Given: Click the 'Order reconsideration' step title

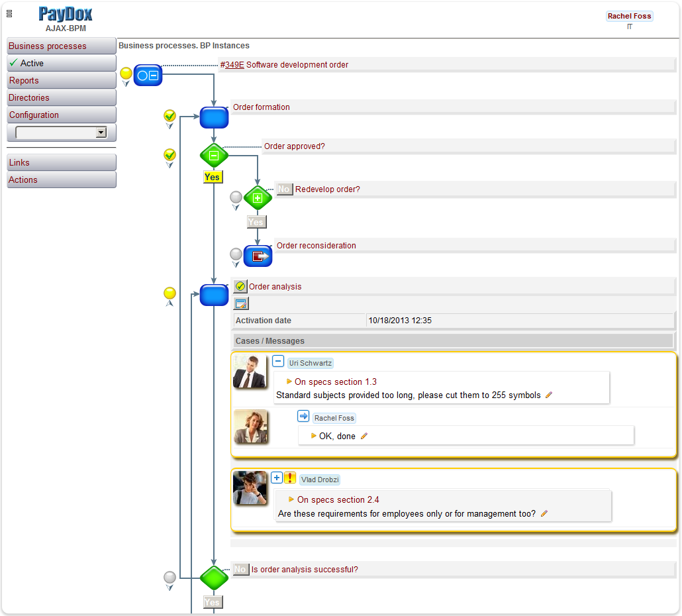Looking at the screenshot, I should [x=317, y=245].
